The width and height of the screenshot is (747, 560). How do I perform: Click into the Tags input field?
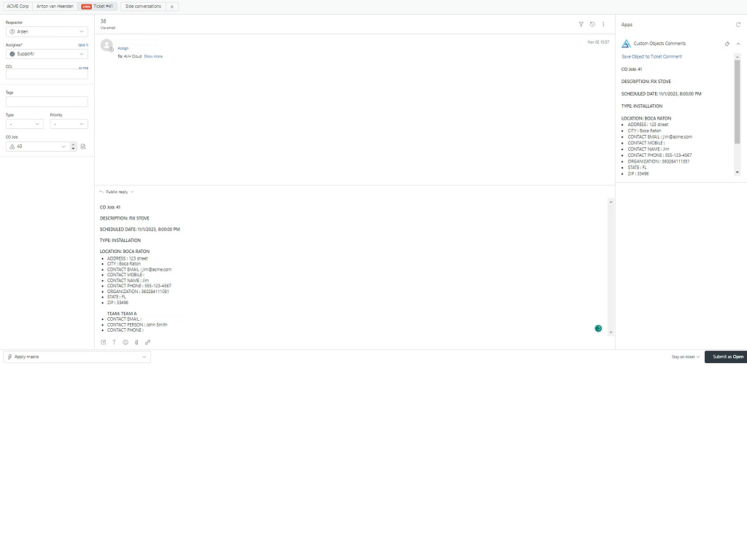[47, 102]
